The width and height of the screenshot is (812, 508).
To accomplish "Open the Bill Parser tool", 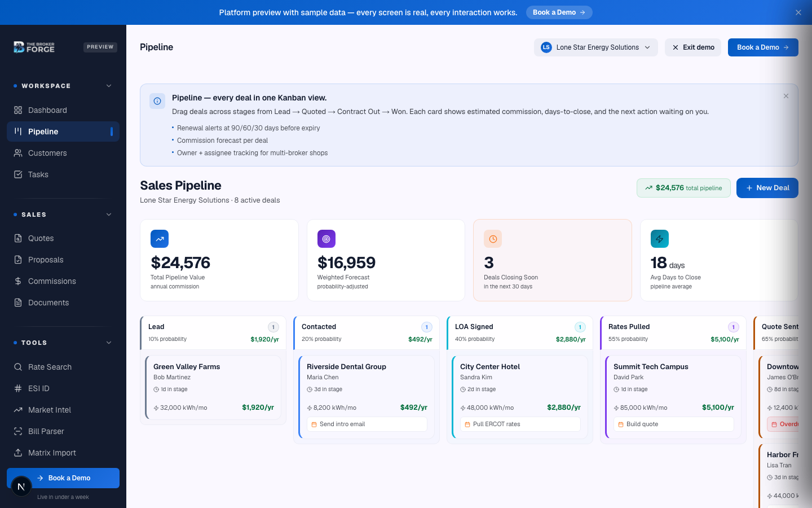I will pos(63,431).
